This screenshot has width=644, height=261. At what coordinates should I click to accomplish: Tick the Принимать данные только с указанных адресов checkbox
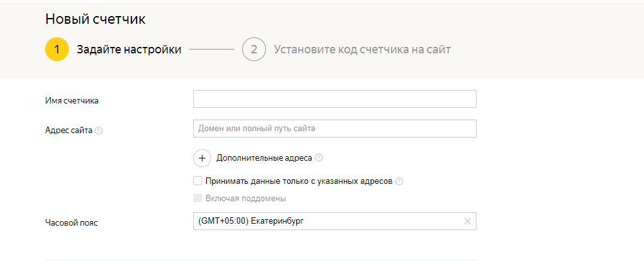198,181
